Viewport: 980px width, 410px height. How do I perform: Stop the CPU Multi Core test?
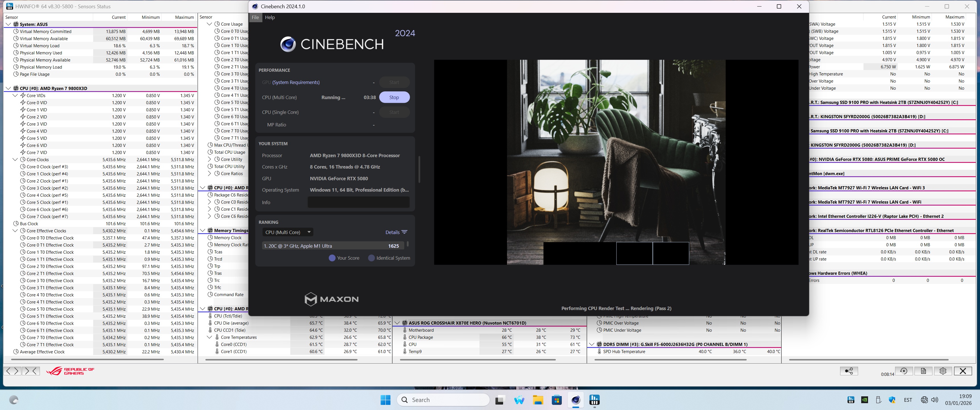(x=394, y=97)
